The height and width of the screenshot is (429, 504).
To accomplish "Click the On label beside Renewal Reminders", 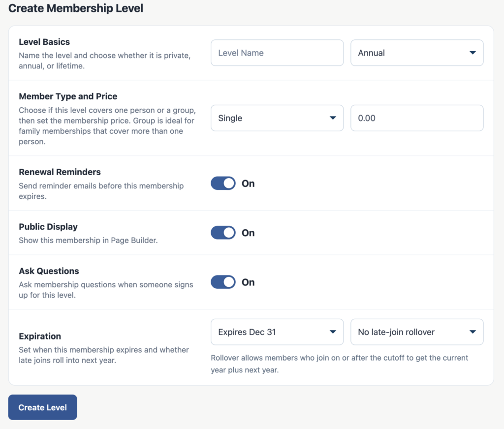I will point(248,184).
